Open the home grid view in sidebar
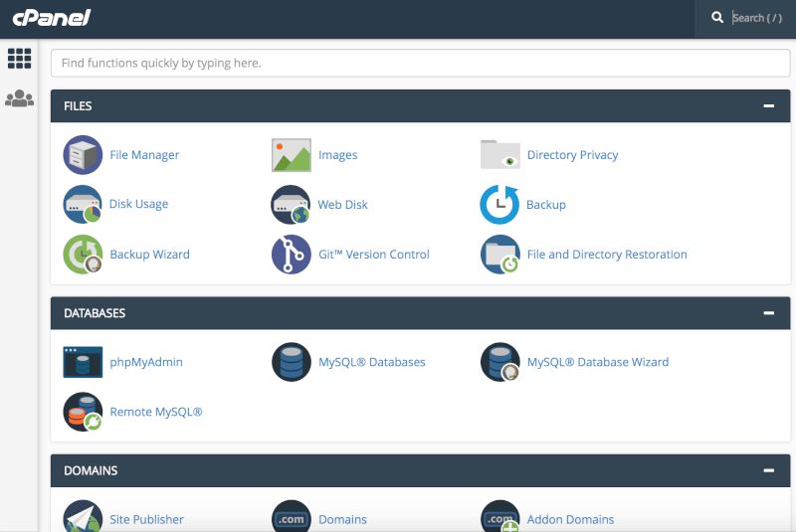Image resolution: width=796 pixels, height=532 pixels. [x=20, y=59]
